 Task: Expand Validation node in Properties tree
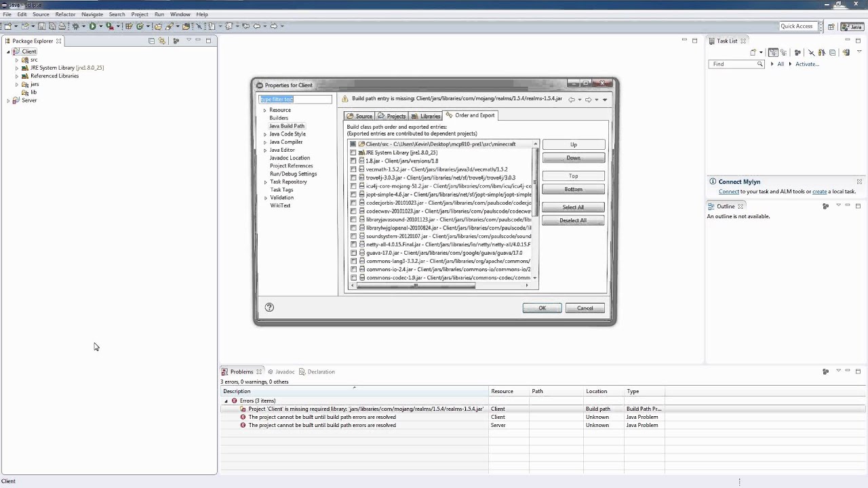click(x=265, y=198)
